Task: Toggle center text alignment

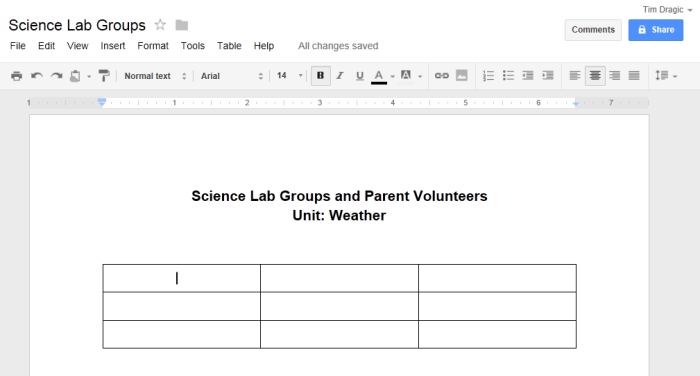Action: tap(595, 75)
